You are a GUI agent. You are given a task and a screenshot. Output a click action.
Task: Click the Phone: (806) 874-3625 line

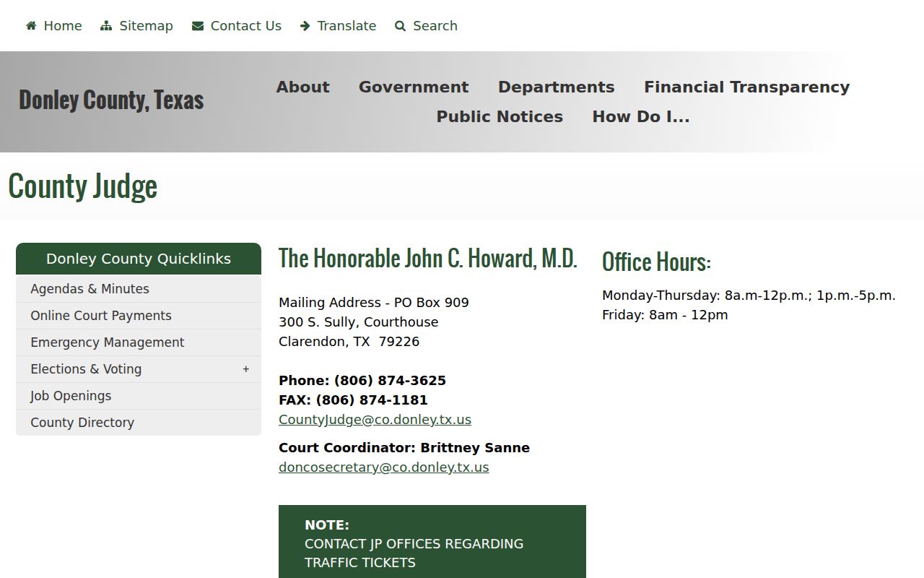pyautogui.click(x=362, y=381)
